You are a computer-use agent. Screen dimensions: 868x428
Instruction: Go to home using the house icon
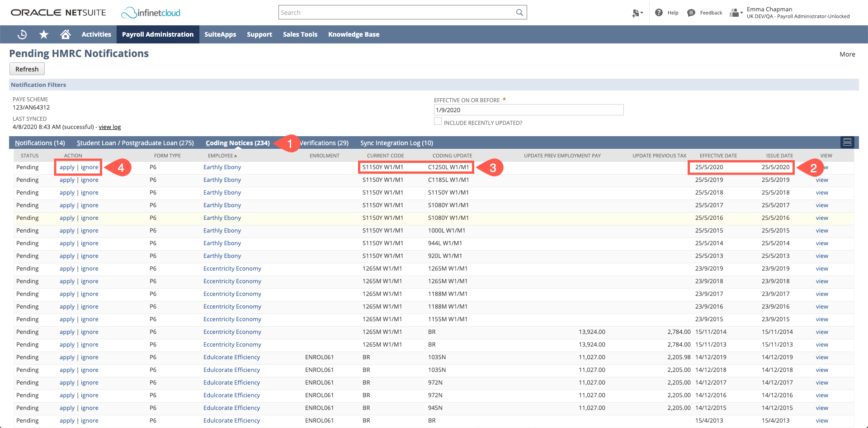(65, 34)
